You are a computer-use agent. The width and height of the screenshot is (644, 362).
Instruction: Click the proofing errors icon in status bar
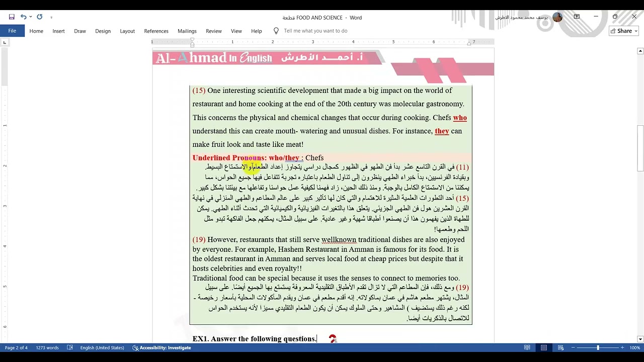click(x=70, y=347)
